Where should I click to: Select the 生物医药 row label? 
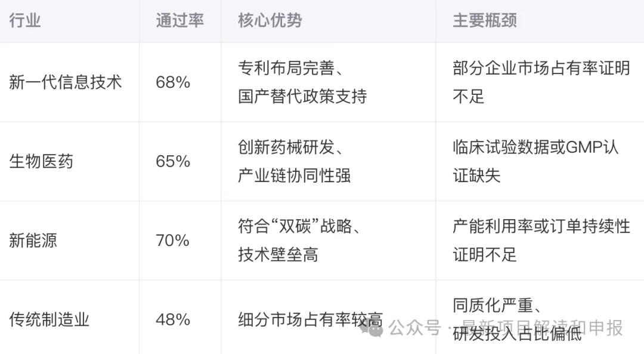41,161
